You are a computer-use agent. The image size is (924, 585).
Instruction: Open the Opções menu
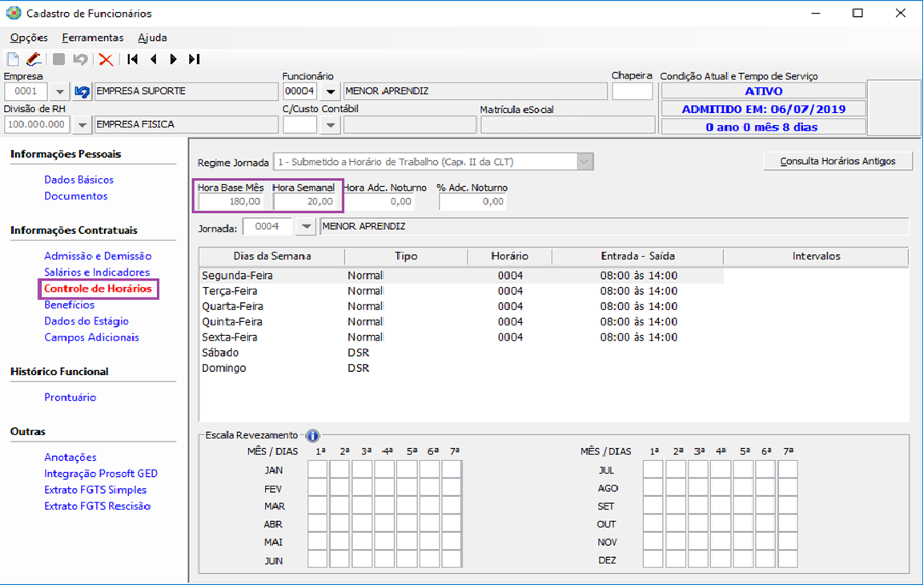[x=29, y=38]
